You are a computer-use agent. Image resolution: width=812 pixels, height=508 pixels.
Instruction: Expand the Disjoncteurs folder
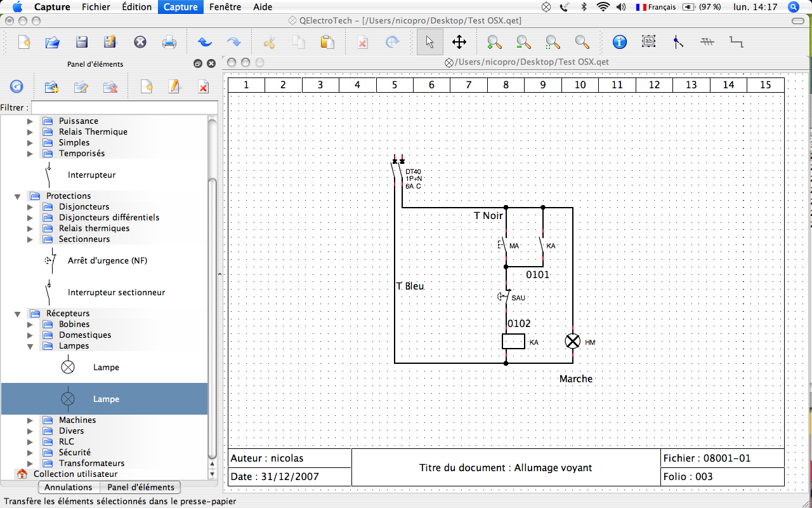pos(30,207)
